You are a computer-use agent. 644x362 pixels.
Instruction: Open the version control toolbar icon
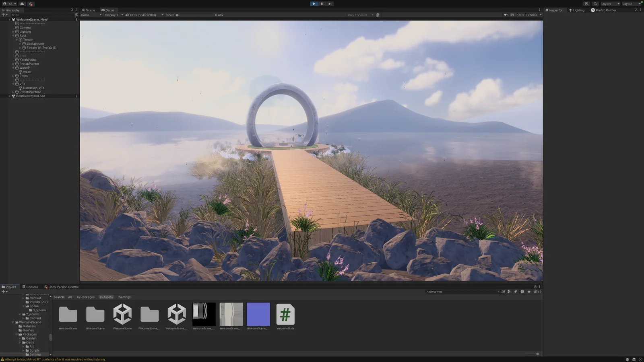(31, 4)
